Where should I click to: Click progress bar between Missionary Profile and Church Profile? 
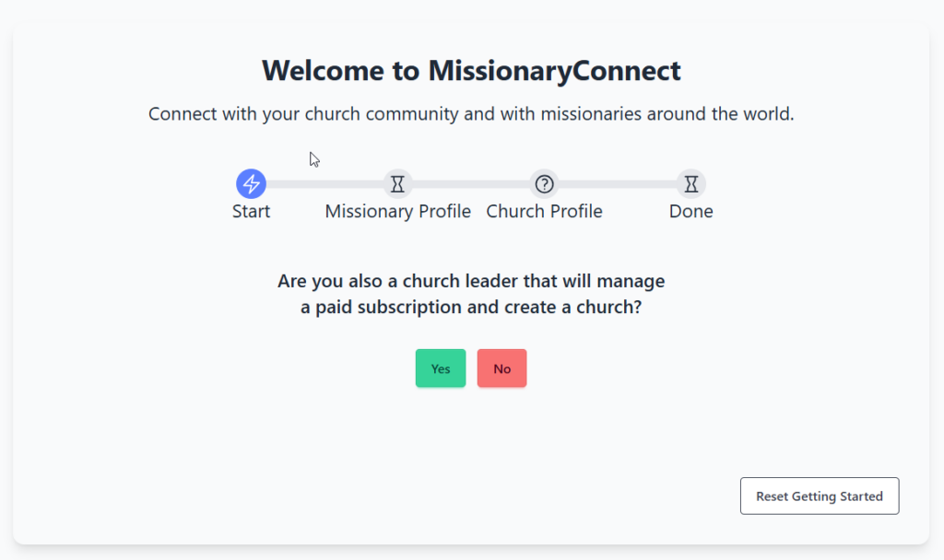point(470,184)
